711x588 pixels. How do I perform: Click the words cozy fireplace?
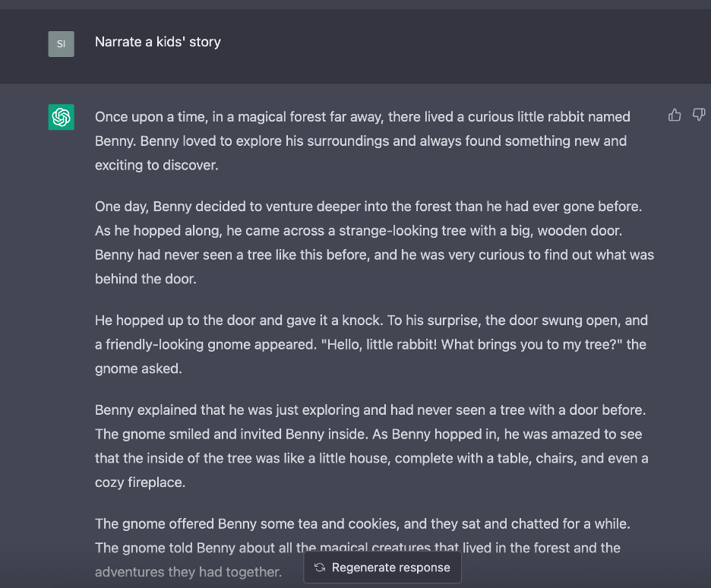tap(140, 482)
